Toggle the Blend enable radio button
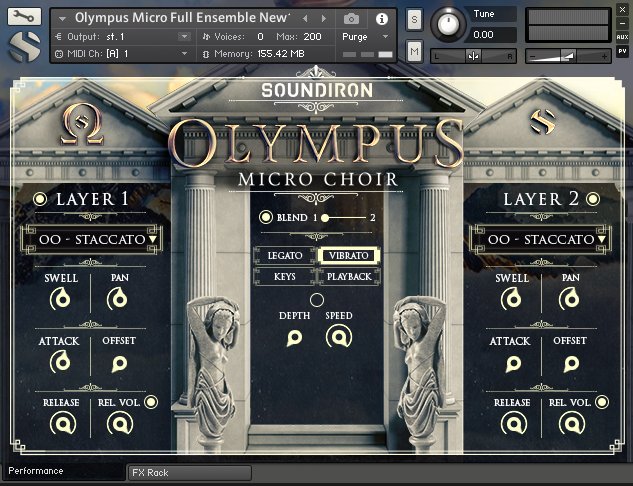The image size is (633, 486). pos(266,217)
